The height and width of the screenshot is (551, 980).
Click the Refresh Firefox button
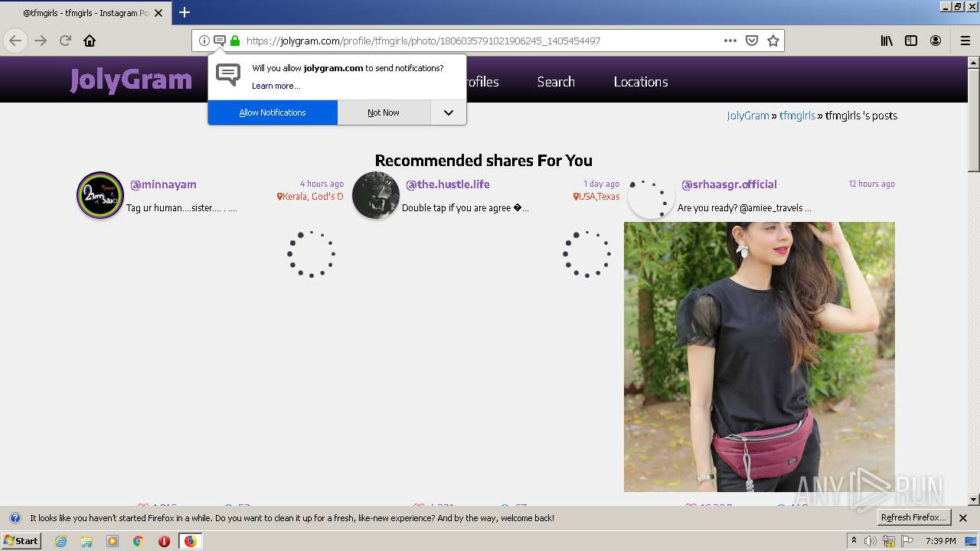pyautogui.click(x=913, y=518)
